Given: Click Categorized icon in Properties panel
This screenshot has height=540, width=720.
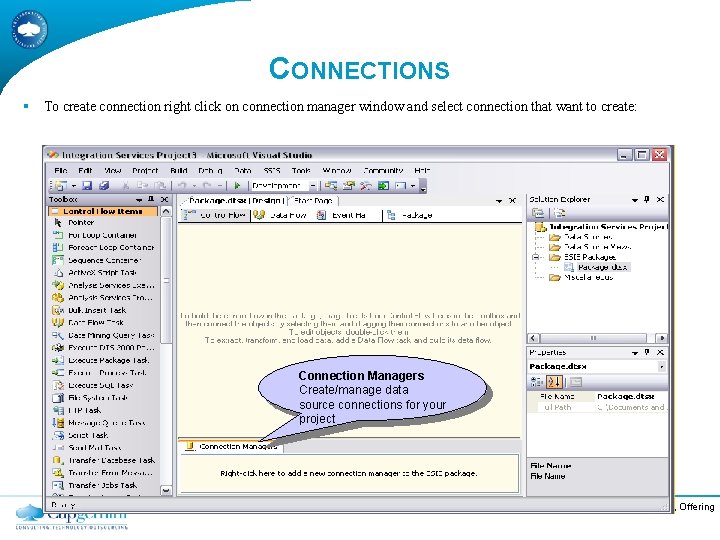Looking at the screenshot, I should [537, 382].
